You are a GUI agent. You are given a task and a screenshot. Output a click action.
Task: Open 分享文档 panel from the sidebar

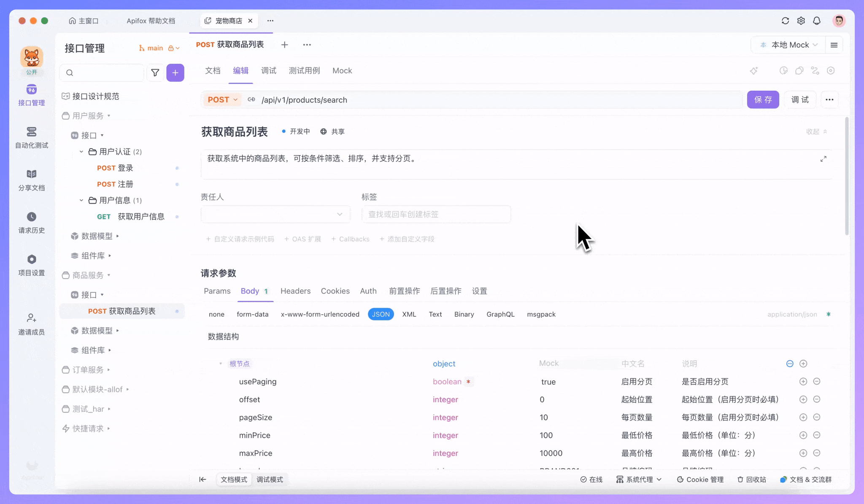coord(32,180)
